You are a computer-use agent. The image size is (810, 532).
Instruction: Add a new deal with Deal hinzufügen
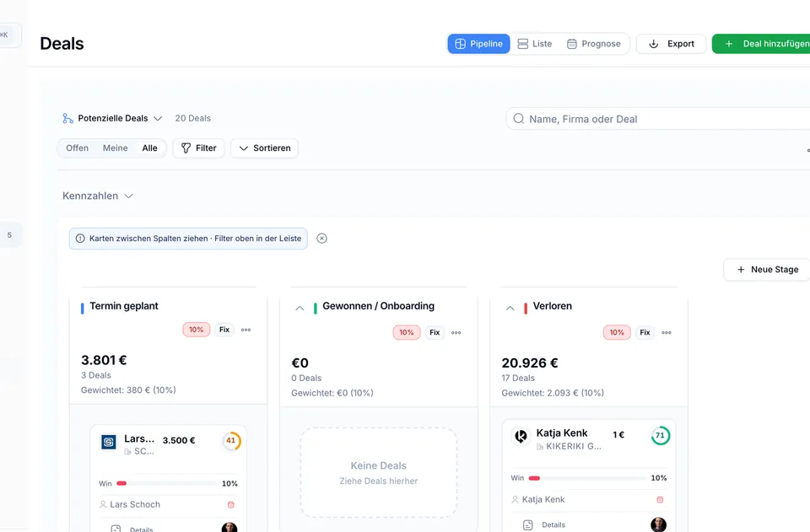(761, 44)
